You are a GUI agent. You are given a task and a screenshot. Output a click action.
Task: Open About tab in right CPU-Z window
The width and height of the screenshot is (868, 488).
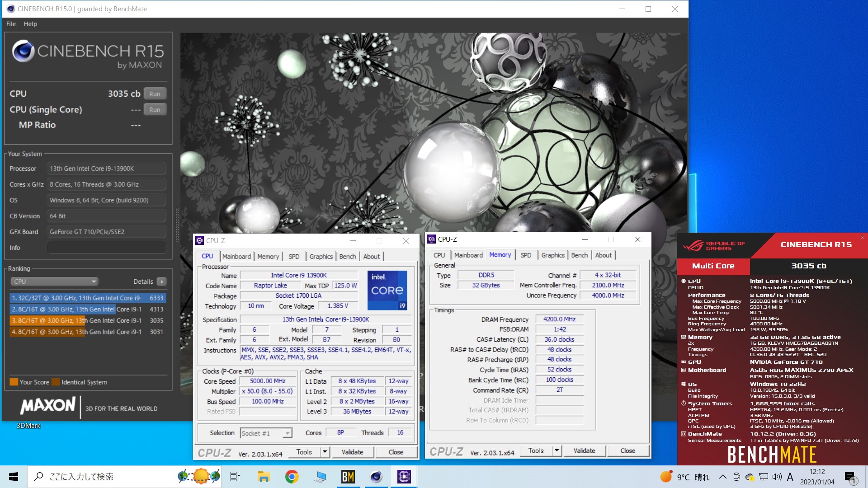(x=604, y=255)
